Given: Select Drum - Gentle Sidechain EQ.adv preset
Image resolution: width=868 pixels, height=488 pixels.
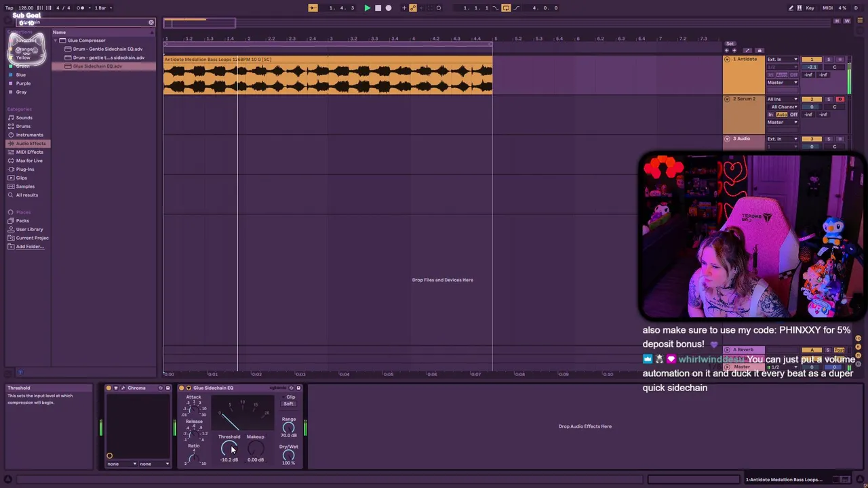Looking at the screenshot, I should point(107,49).
